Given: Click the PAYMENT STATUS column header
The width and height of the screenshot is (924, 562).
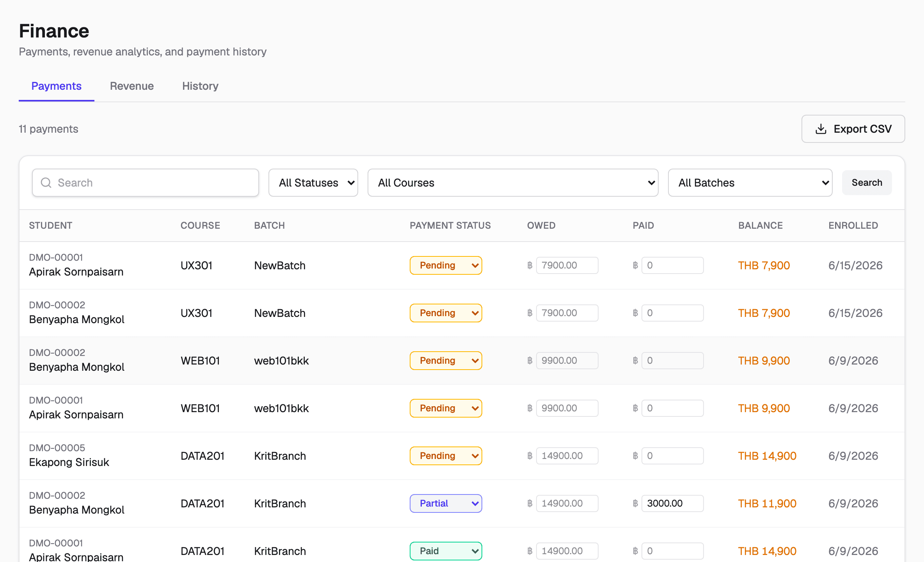Looking at the screenshot, I should pyautogui.click(x=450, y=226).
